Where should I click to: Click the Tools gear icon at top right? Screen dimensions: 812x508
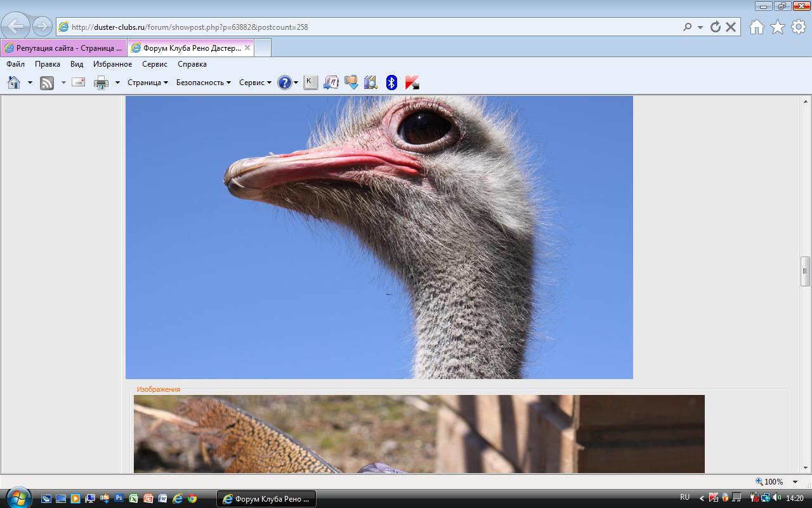click(x=798, y=27)
